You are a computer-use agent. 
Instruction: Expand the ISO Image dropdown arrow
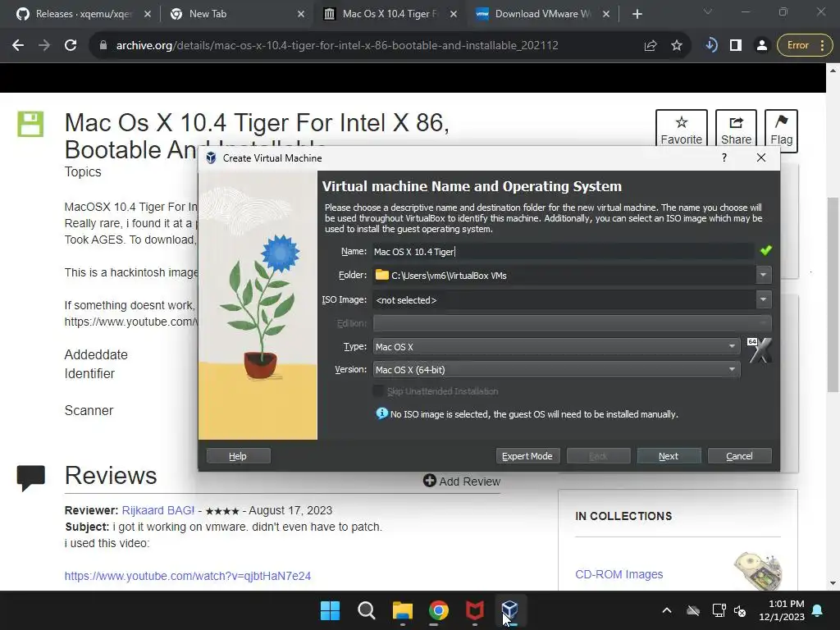pos(764,300)
